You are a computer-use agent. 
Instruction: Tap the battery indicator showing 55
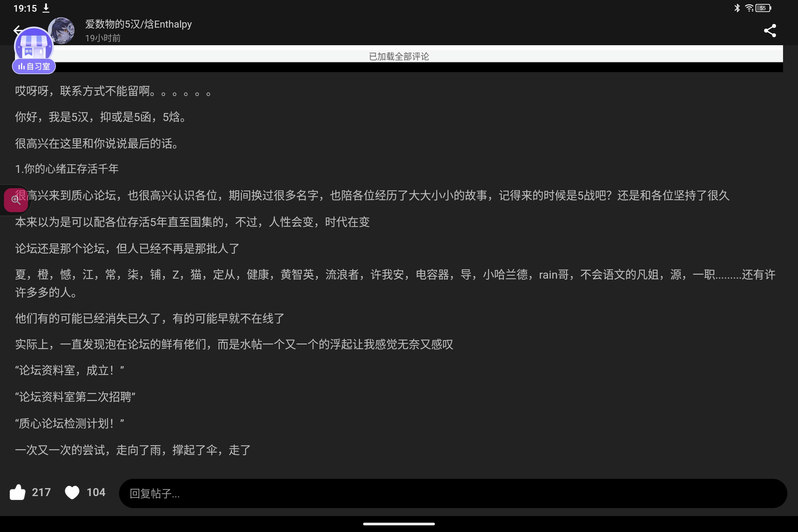763,8
